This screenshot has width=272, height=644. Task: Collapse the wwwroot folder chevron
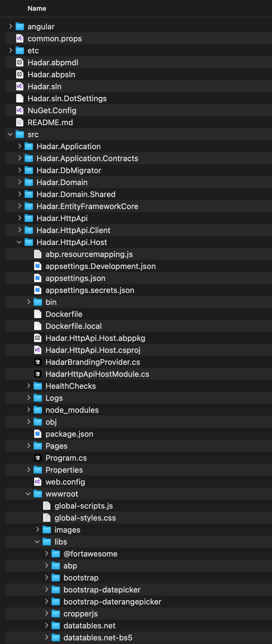(28, 494)
